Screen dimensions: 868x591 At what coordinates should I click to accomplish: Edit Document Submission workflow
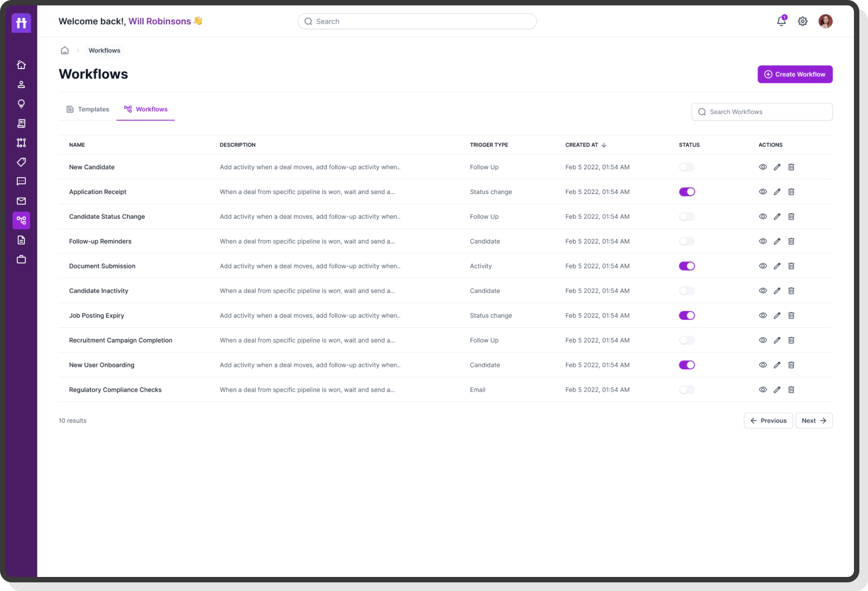777,266
